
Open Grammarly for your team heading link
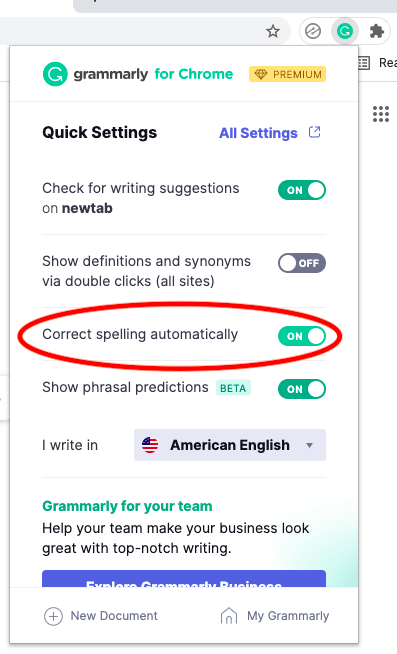click(x=127, y=506)
